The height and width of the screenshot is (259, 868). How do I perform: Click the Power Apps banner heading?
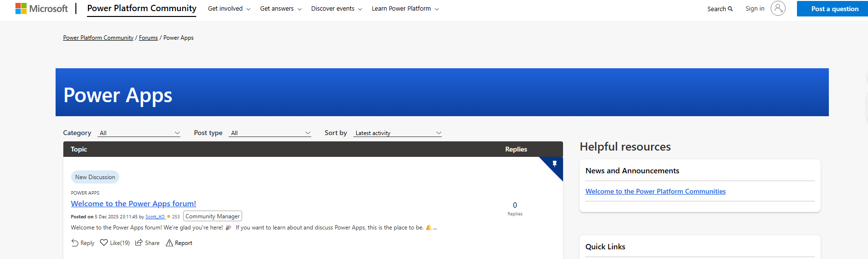pos(118,95)
